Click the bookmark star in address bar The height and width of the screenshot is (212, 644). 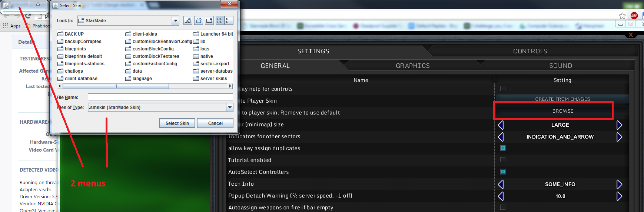click(623, 16)
